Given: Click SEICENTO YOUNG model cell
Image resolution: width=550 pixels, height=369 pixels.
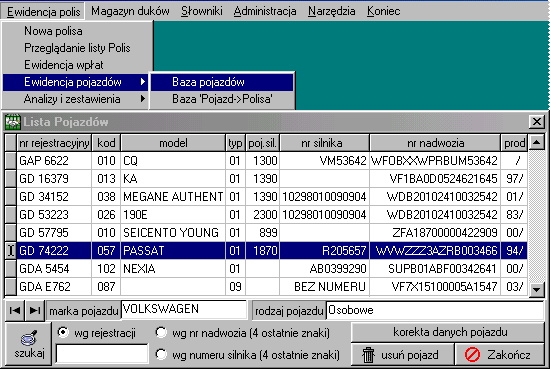Looking at the screenshot, I should (x=173, y=233).
